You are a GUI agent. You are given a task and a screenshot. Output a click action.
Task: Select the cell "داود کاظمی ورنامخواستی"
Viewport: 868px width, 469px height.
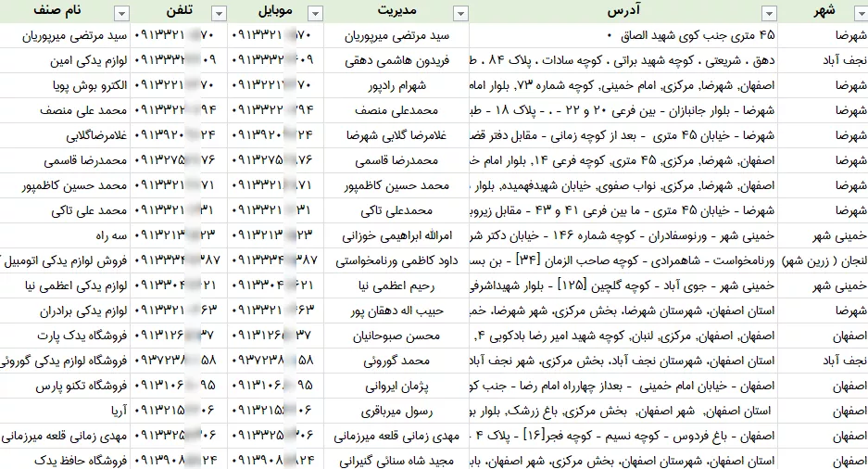click(396, 260)
